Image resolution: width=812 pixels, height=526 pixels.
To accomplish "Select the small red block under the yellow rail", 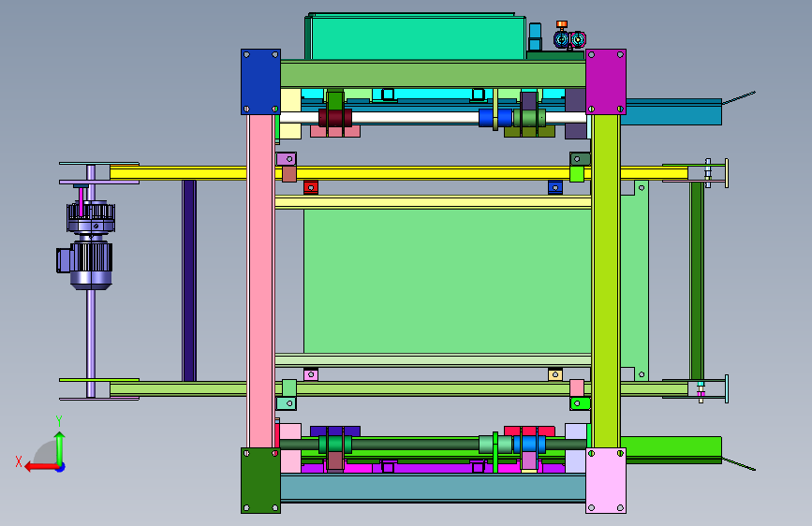I will point(311,187).
